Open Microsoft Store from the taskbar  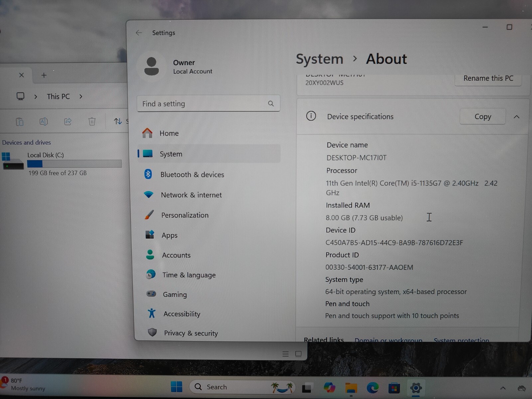394,388
